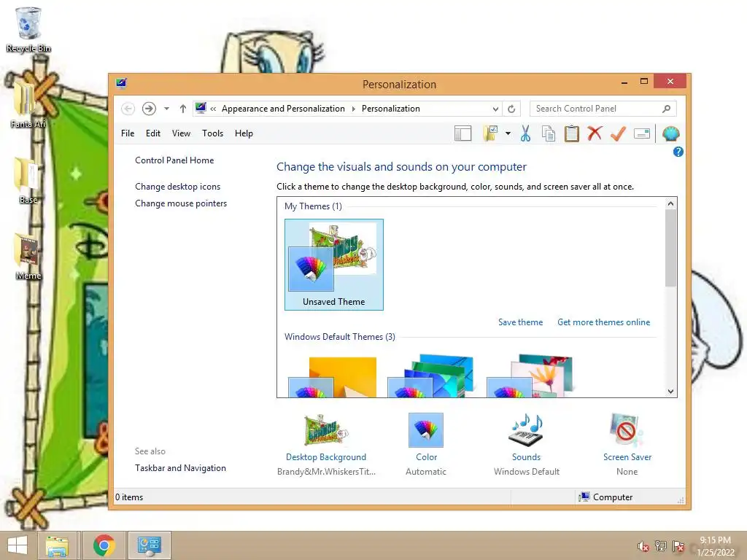Click the network tray icon
This screenshot has height=560, width=747.
coord(661,546)
